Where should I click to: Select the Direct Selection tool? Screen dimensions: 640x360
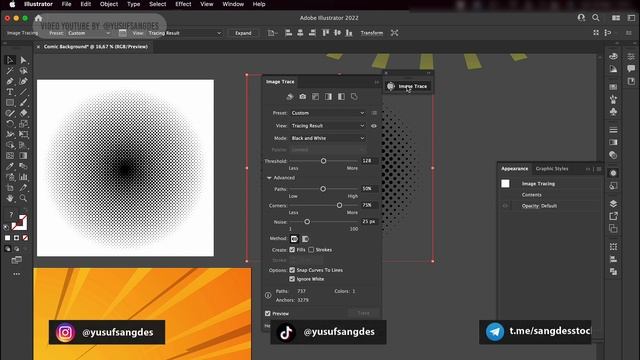coord(24,60)
